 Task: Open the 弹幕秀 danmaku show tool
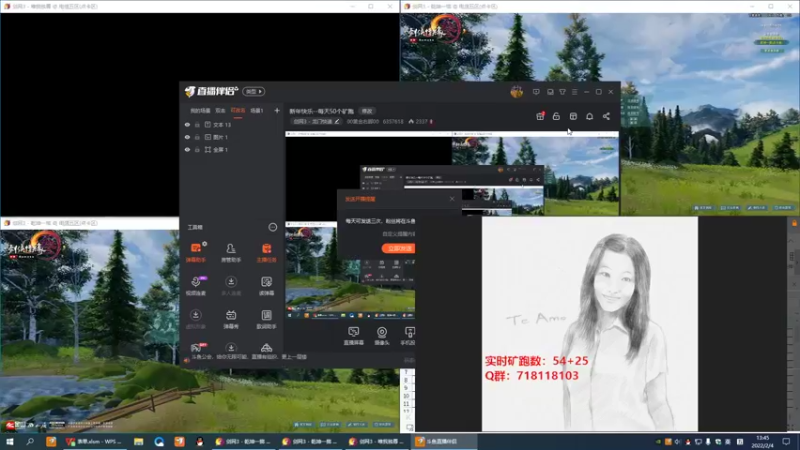[x=231, y=319]
